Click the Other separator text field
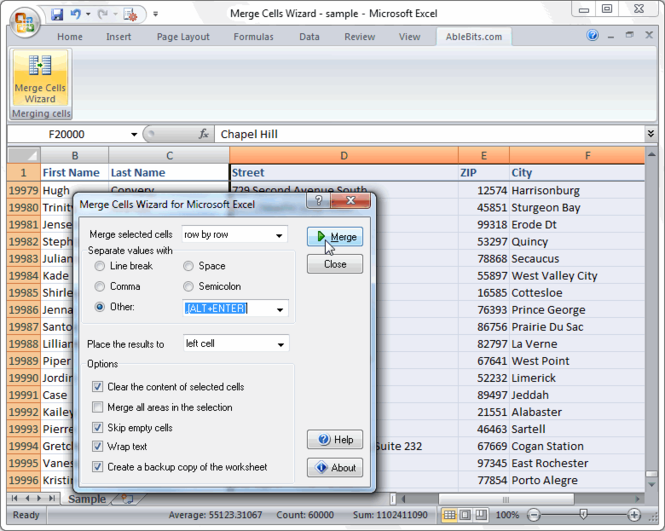 click(228, 308)
